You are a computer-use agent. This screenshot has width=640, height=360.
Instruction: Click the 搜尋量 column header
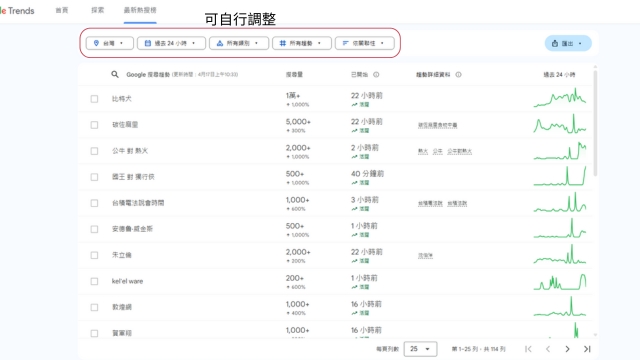pos(294,75)
